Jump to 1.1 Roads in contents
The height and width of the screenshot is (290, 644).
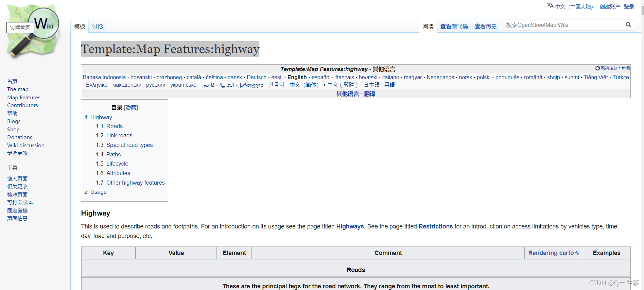[x=109, y=126]
